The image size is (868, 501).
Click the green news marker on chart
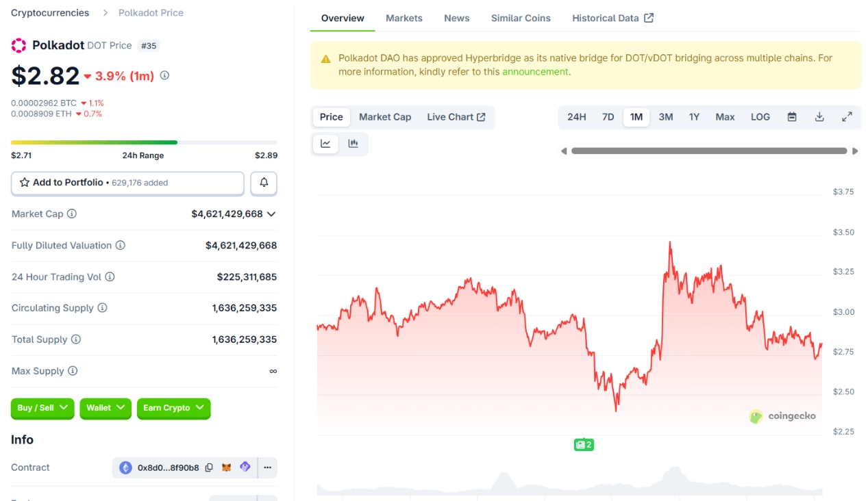(x=583, y=445)
